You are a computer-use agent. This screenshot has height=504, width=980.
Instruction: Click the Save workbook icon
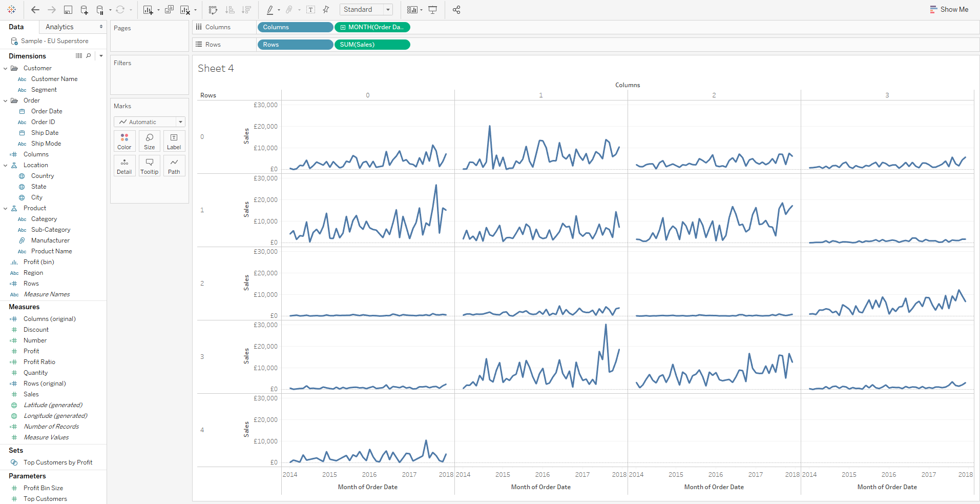point(68,10)
